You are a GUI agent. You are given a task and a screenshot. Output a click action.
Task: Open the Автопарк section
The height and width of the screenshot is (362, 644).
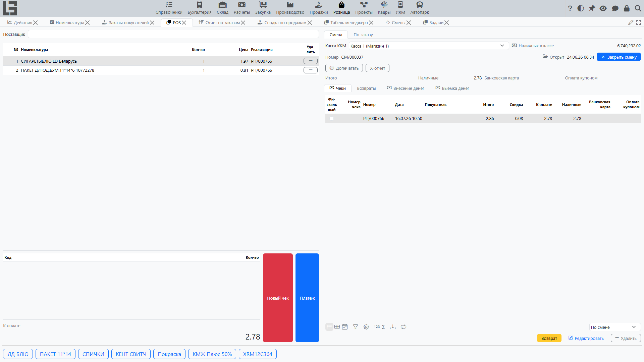click(x=419, y=8)
